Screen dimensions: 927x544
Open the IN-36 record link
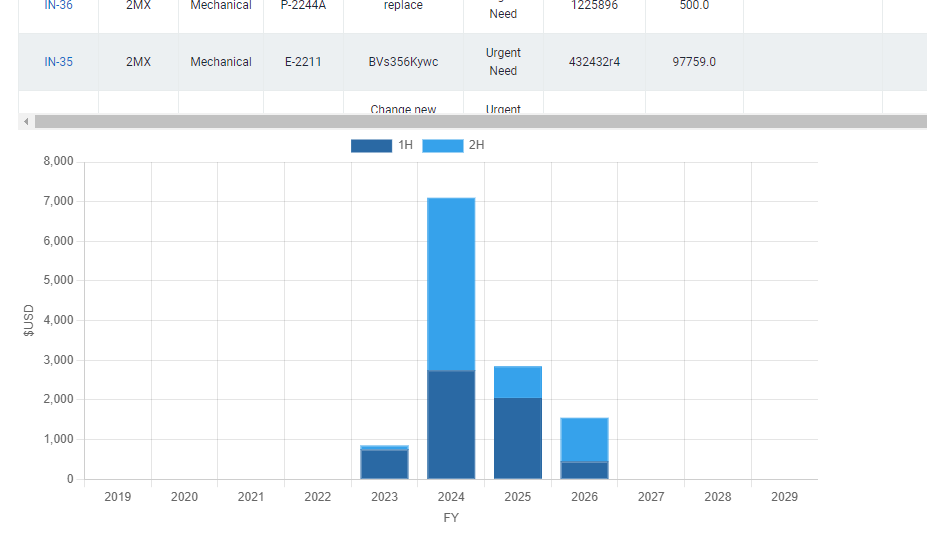tap(58, 6)
